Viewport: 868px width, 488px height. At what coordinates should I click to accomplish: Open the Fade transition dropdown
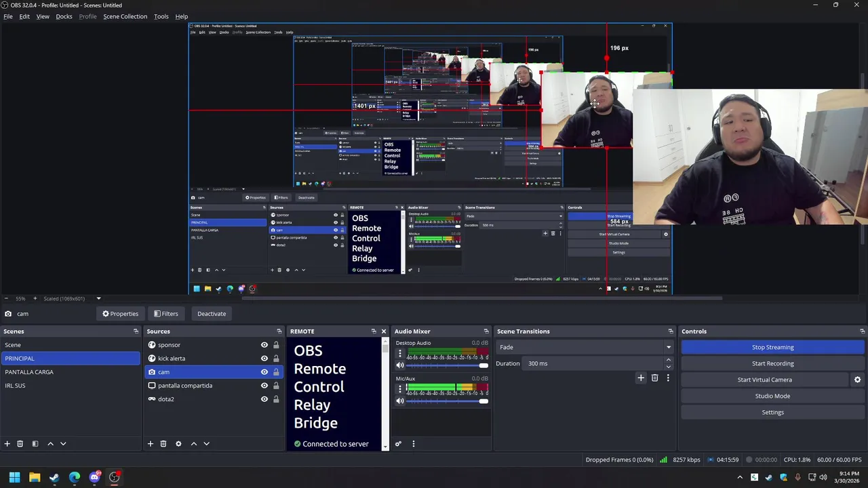tap(585, 347)
